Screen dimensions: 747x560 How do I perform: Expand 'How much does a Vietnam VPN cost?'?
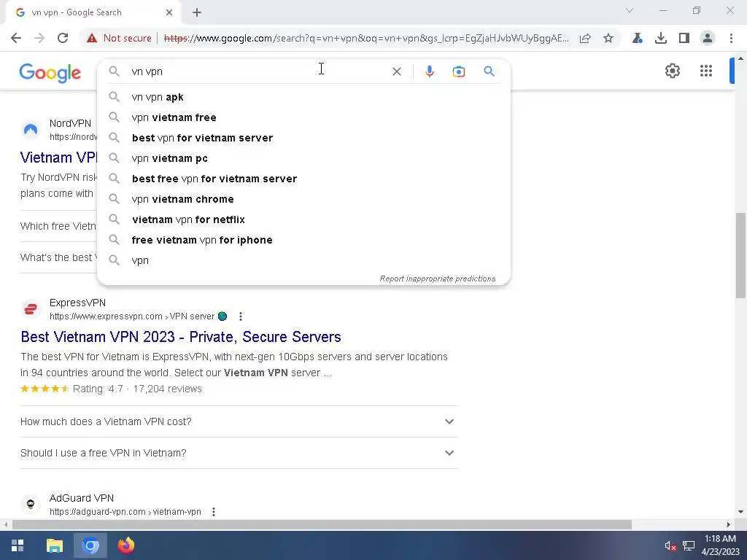point(239,421)
